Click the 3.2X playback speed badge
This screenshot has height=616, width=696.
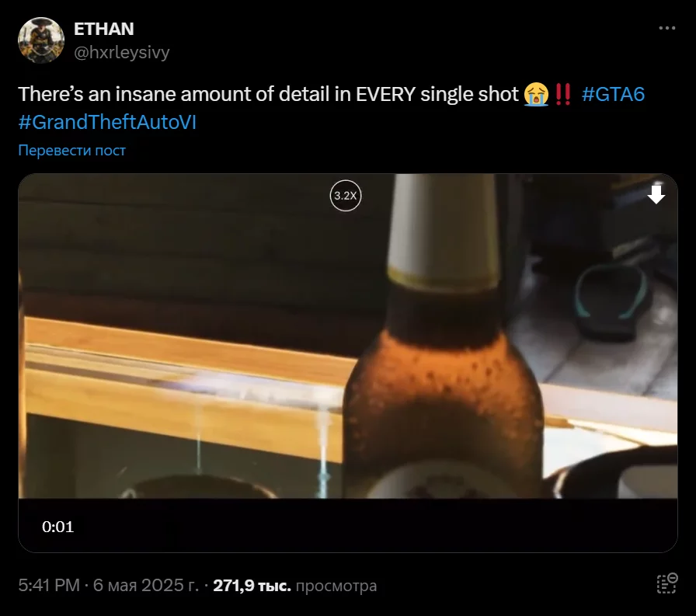pyautogui.click(x=346, y=196)
